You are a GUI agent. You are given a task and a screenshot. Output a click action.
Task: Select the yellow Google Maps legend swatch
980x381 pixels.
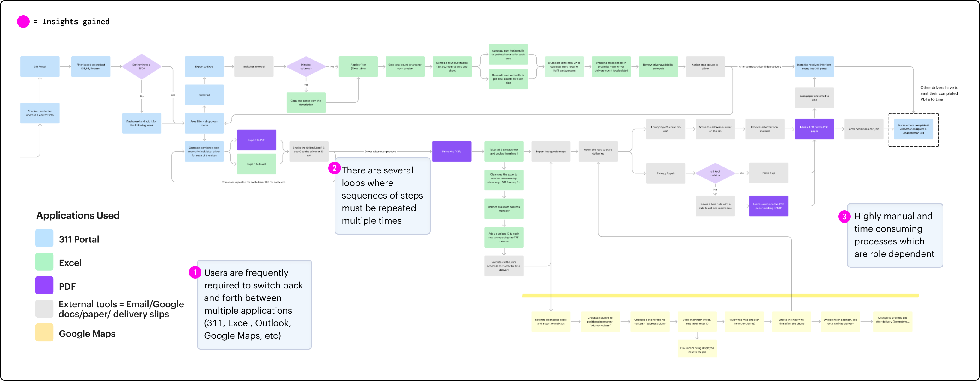click(x=44, y=332)
